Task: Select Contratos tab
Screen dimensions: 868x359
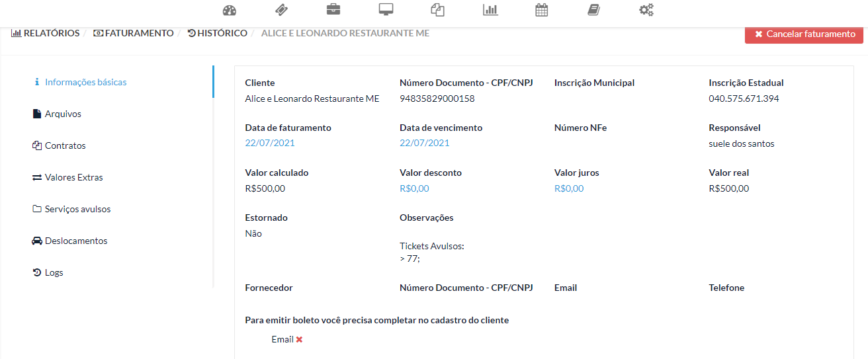Action: [x=65, y=145]
